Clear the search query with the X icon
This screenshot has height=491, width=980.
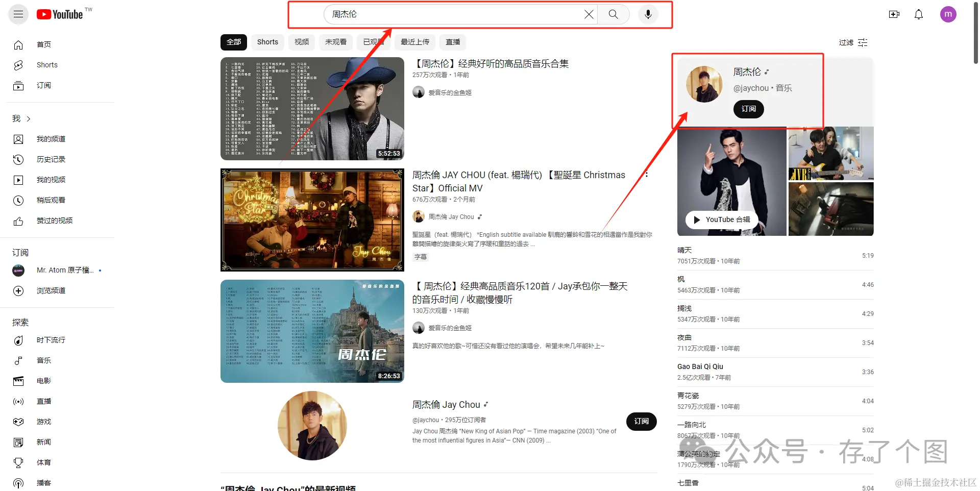pos(589,14)
